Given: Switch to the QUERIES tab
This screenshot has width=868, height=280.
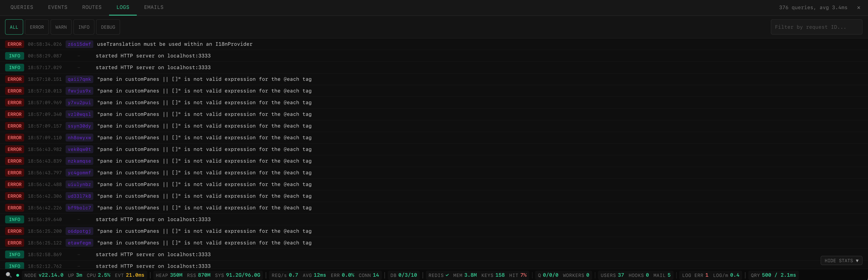Looking at the screenshot, I should pyautogui.click(x=22, y=7).
